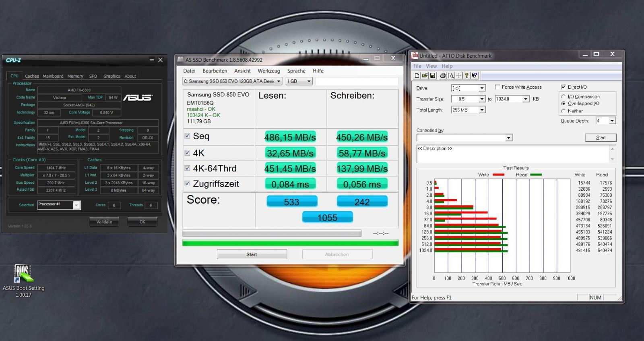Image resolution: width=644 pixels, height=341 pixels.
Task: Toggle the 4K-64Thrd test checkbox
Action: click(x=187, y=168)
